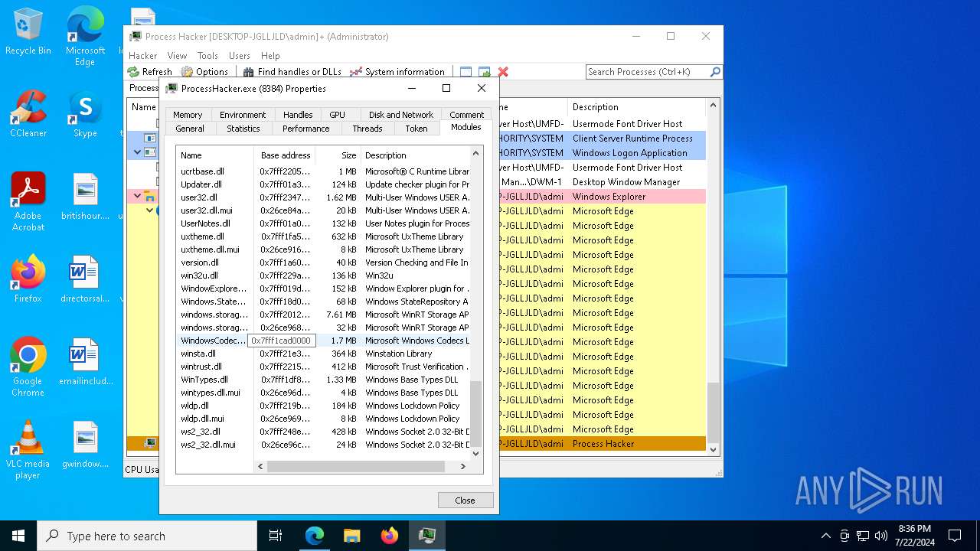Sort main process list by Description column
The image size is (980, 551).
tap(636, 106)
